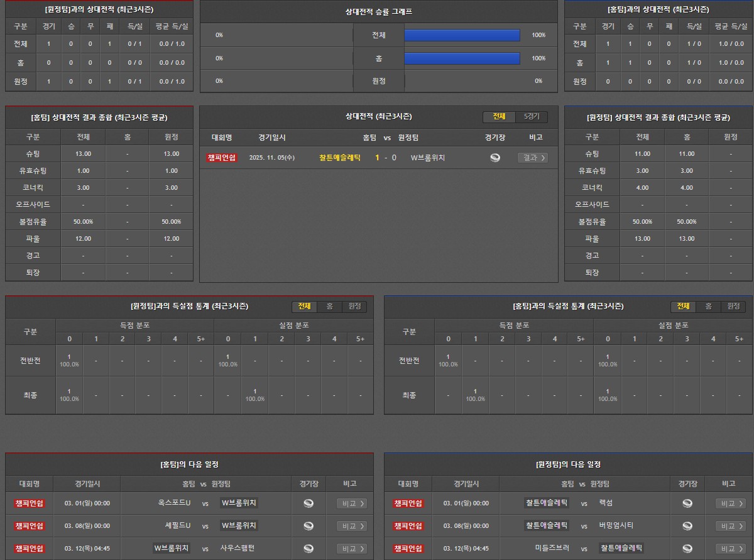The width and height of the screenshot is (754, 560).
Task: Click stadium icon in 찰튼애슬레틱 1-0 W브롬위치 row
Action: point(495,158)
